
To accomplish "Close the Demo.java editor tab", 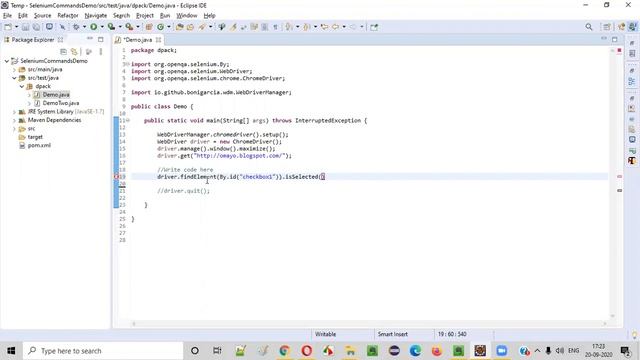I will pyautogui.click(x=158, y=40).
